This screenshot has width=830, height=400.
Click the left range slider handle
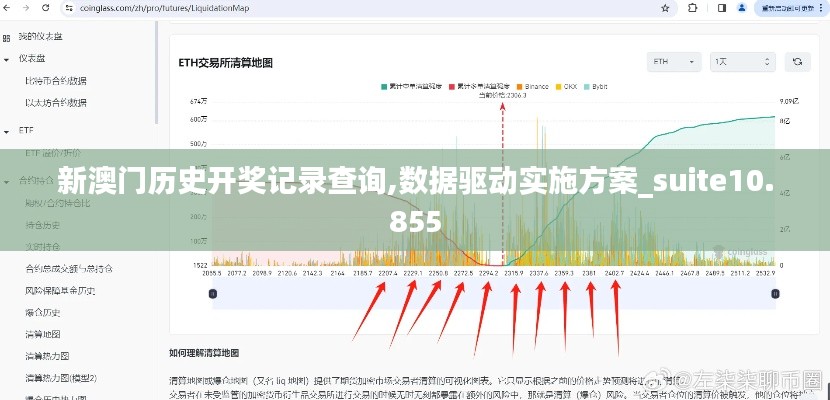[213, 294]
